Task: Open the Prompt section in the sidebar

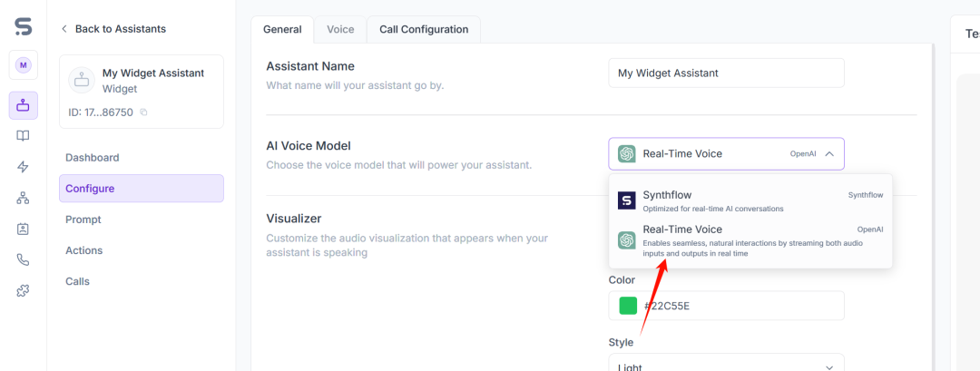Action: (83, 220)
